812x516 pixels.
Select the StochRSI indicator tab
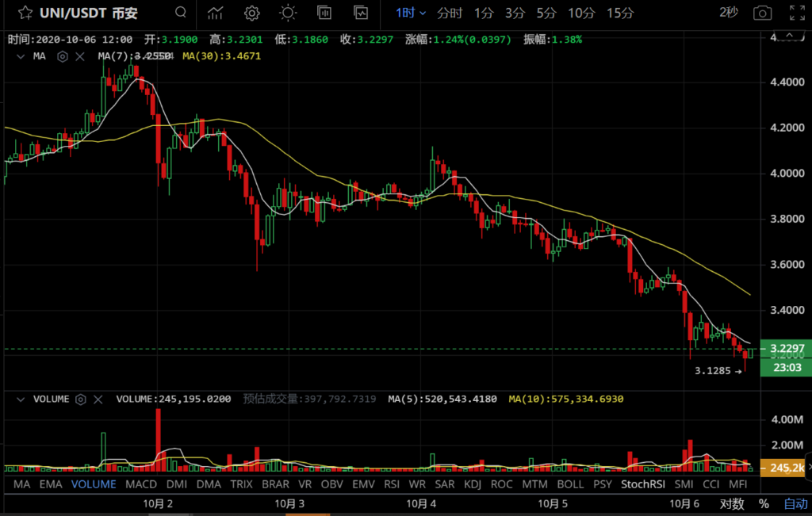642,484
